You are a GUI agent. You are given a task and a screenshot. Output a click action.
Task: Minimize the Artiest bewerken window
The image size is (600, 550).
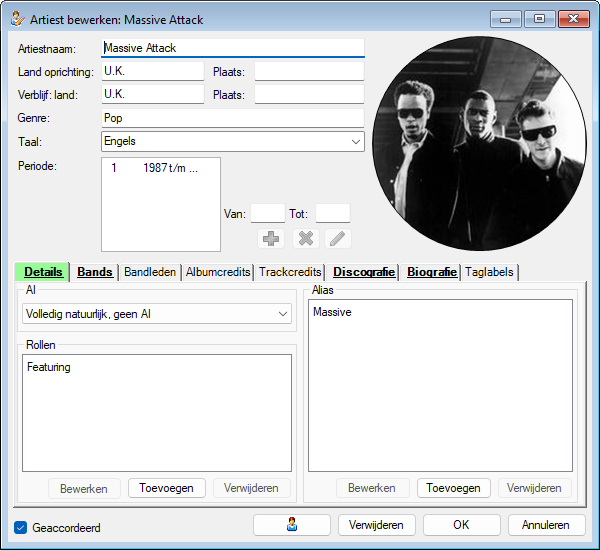(505, 19)
